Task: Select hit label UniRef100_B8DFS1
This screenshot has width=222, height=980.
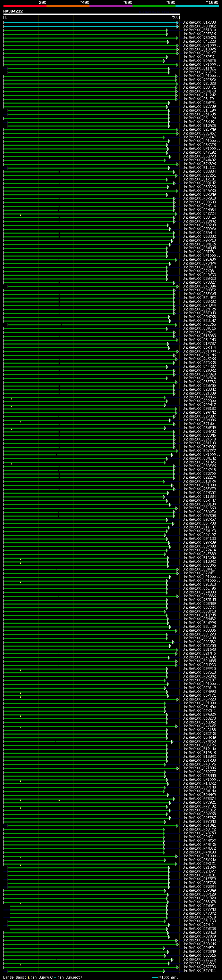Action: pyautogui.click(x=199, y=88)
